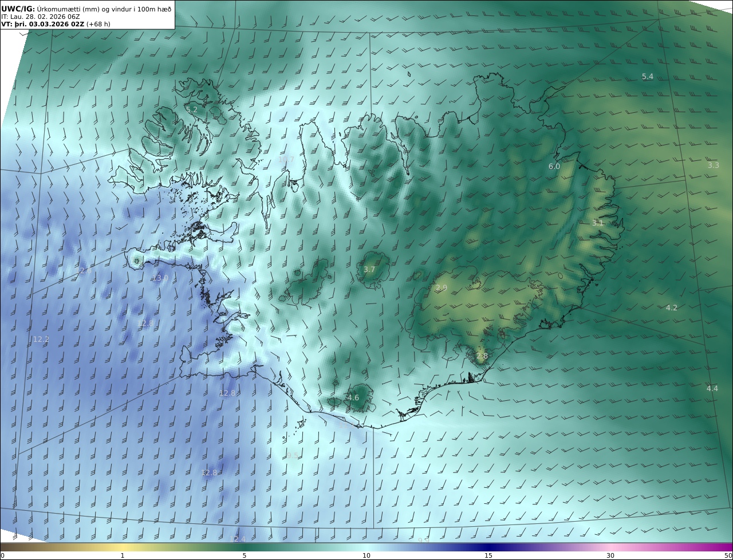Click the 4.6 value label
733x560 pixels.
[353, 397]
